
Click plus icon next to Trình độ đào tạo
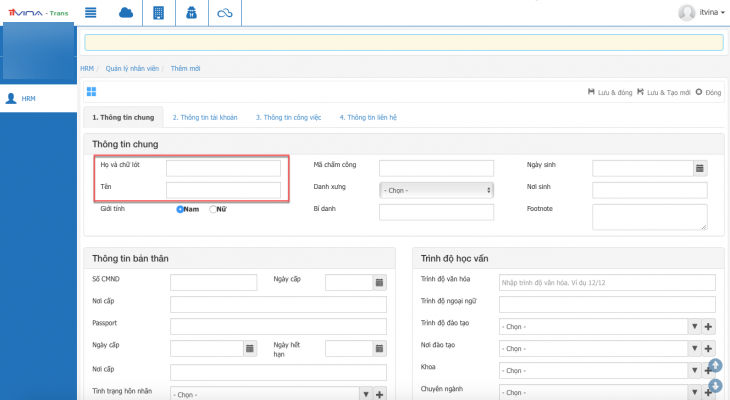[709, 326]
